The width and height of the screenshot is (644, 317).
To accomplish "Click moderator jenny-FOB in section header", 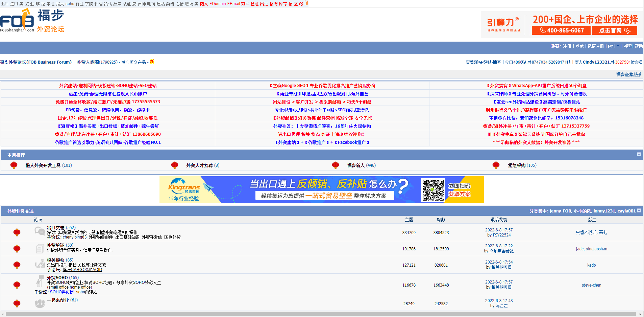I will (x=561, y=211).
